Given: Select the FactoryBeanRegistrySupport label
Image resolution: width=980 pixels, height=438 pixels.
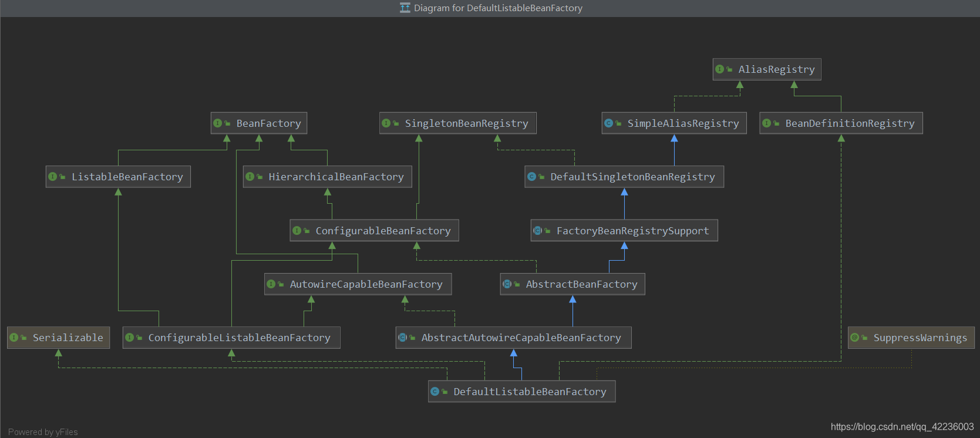Looking at the screenshot, I should tap(632, 231).
